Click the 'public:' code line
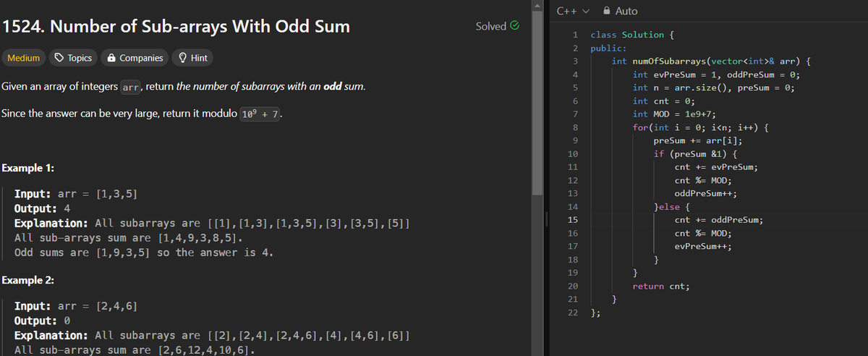Viewport: 868px width, 356px height. point(608,48)
